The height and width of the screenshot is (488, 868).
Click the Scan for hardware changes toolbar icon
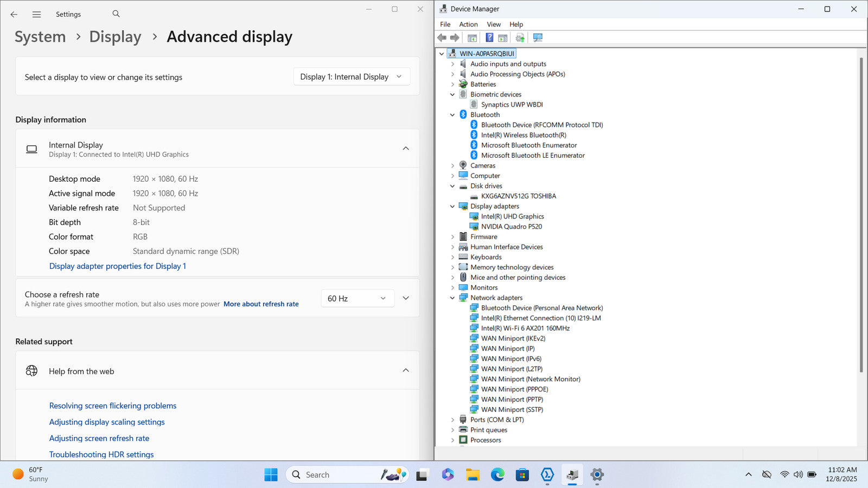538,37
